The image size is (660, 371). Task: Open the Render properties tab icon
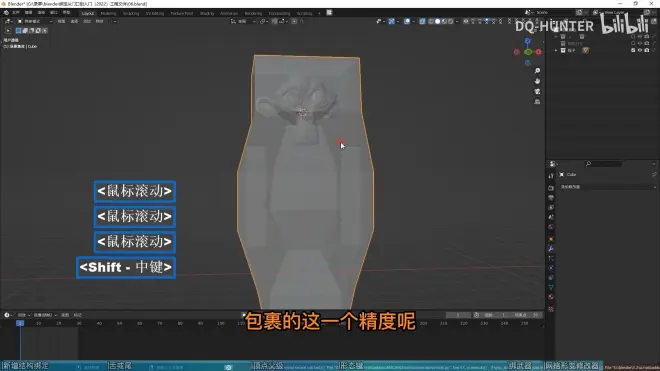click(551, 188)
